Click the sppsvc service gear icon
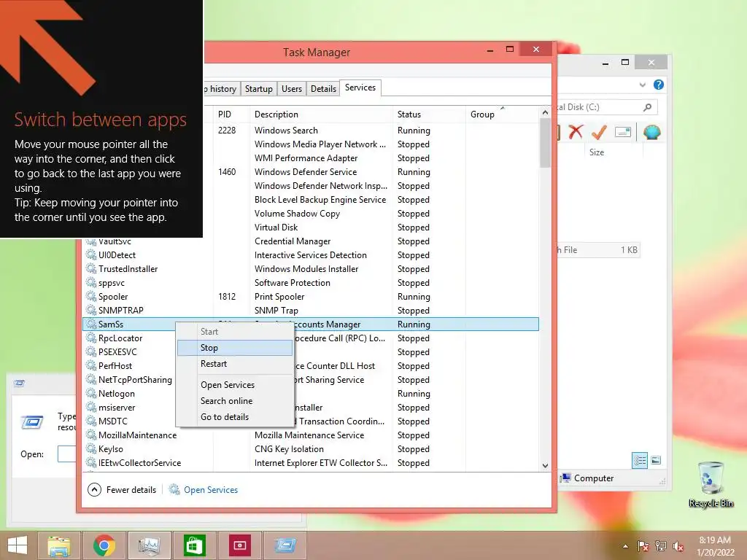This screenshot has width=747, height=560. (x=91, y=282)
